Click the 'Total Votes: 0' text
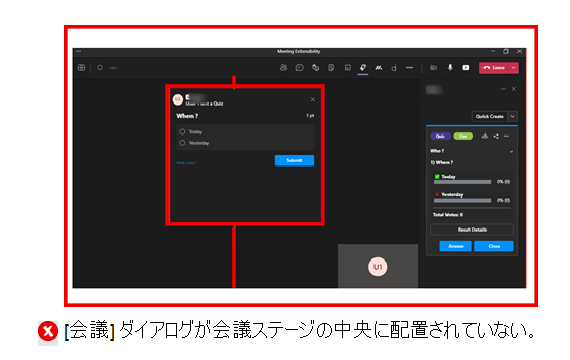Viewport: 570px width, 360px height. (448, 215)
